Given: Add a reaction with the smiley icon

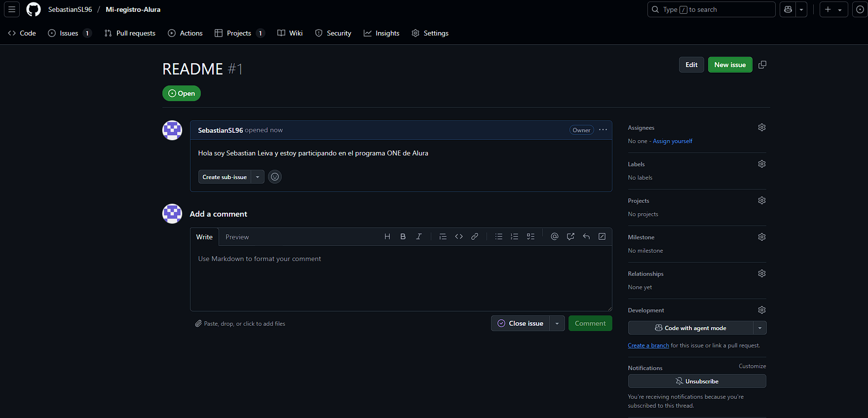Looking at the screenshot, I should pyautogui.click(x=275, y=177).
